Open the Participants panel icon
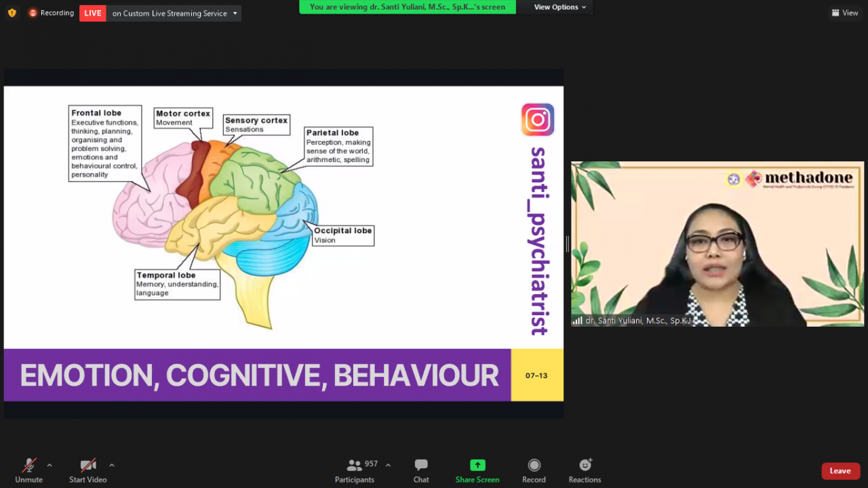 click(x=354, y=466)
